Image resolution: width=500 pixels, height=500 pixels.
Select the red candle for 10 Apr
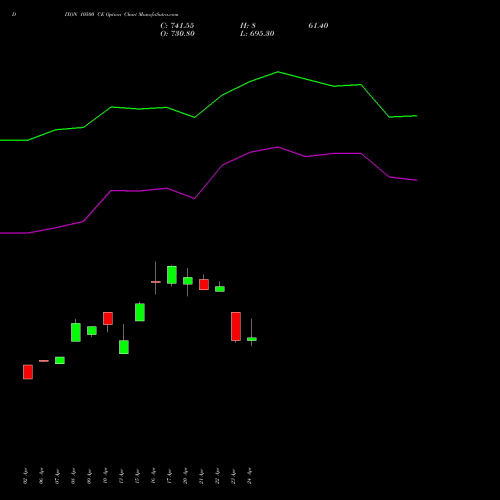(108, 318)
